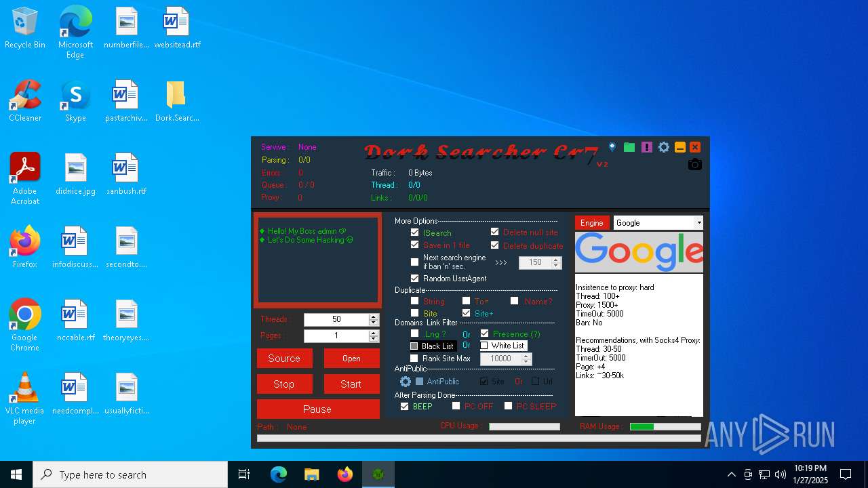The width and height of the screenshot is (868, 488).
Task: Toggle Presence (?) checkbox
Action: click(484, 333)
